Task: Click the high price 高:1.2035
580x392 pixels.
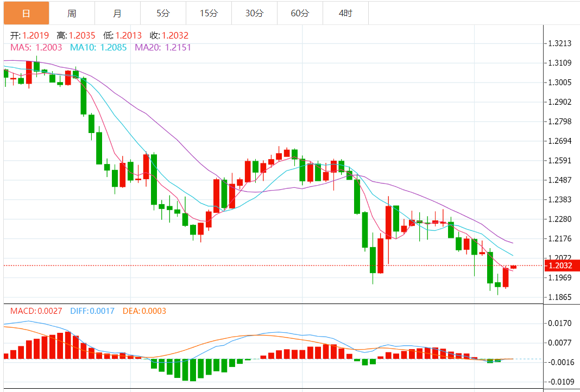Action: point(76,35)
